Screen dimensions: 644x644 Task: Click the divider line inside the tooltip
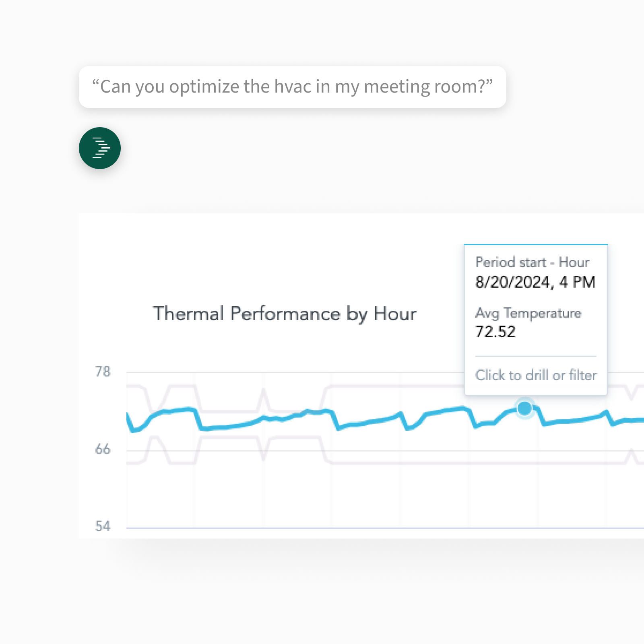click(x=536, y=356)
